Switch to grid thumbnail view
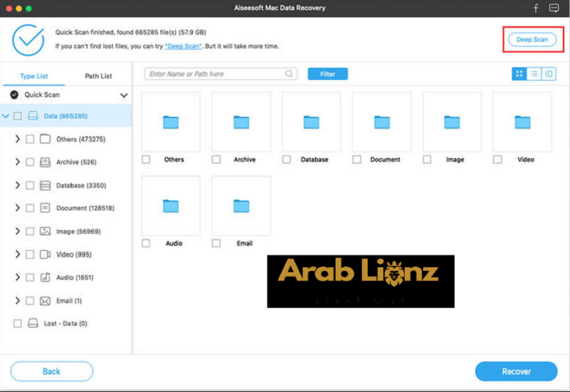570x392 pixels. (519, 74)
